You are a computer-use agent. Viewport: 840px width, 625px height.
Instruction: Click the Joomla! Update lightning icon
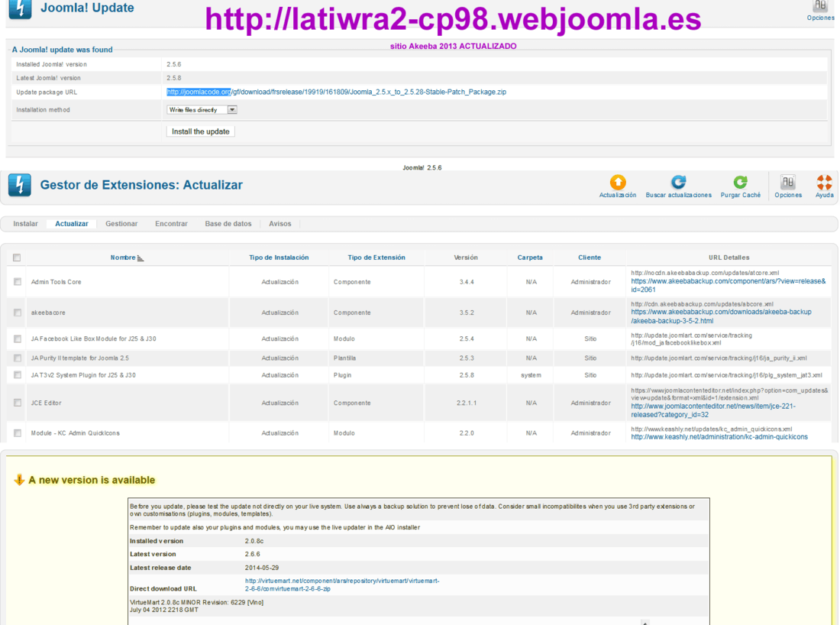(x=20, y=8)
